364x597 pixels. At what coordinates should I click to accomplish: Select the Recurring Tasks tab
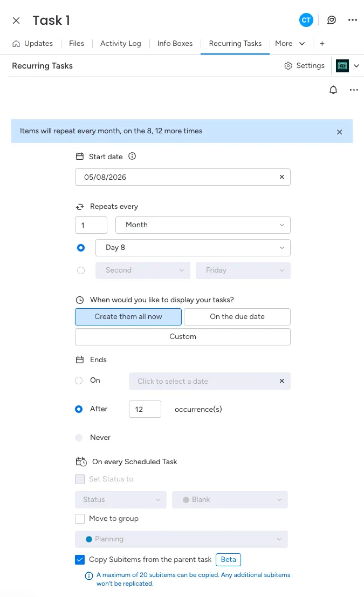(235, 44)
